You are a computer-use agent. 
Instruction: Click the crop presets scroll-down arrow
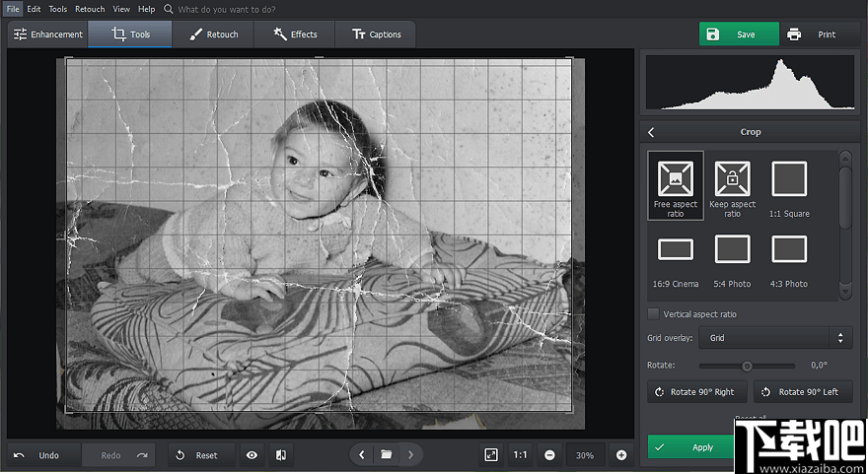click(x=845, y=292)
